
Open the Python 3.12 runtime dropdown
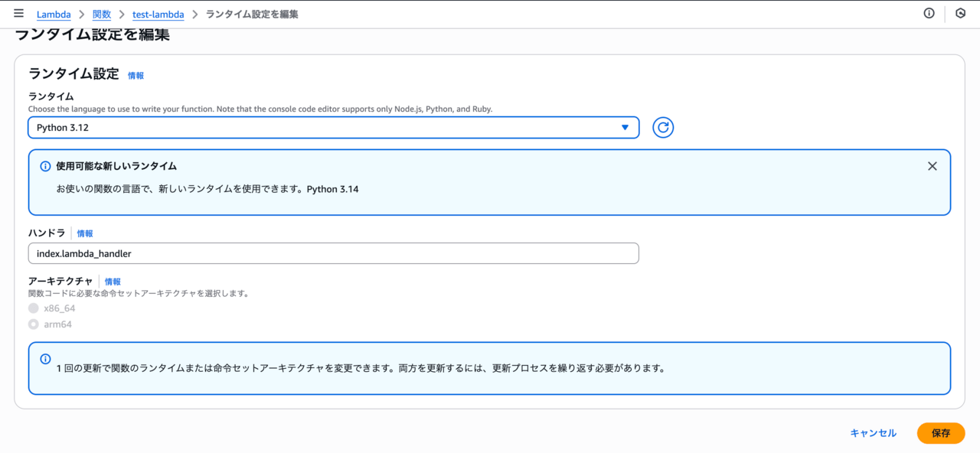point(333,128)
